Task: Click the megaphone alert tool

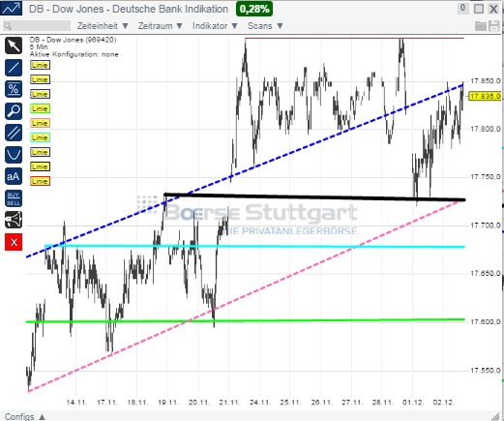Action: (x=14, y=220)
